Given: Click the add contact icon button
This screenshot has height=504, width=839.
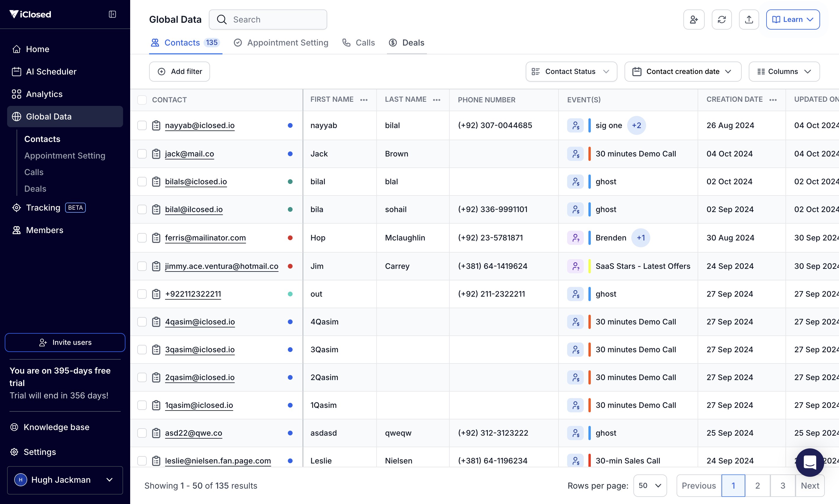Looking at the screenshot, I should coord(694,20).
